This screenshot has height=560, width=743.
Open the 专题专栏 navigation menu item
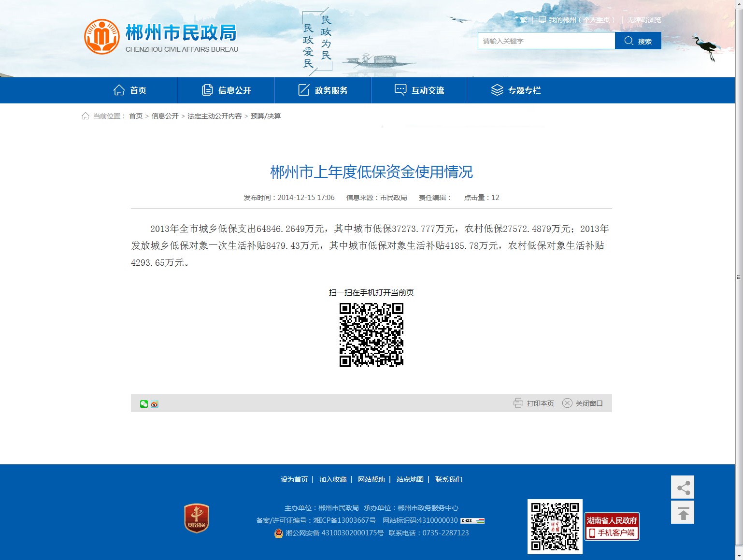[516, 90]
